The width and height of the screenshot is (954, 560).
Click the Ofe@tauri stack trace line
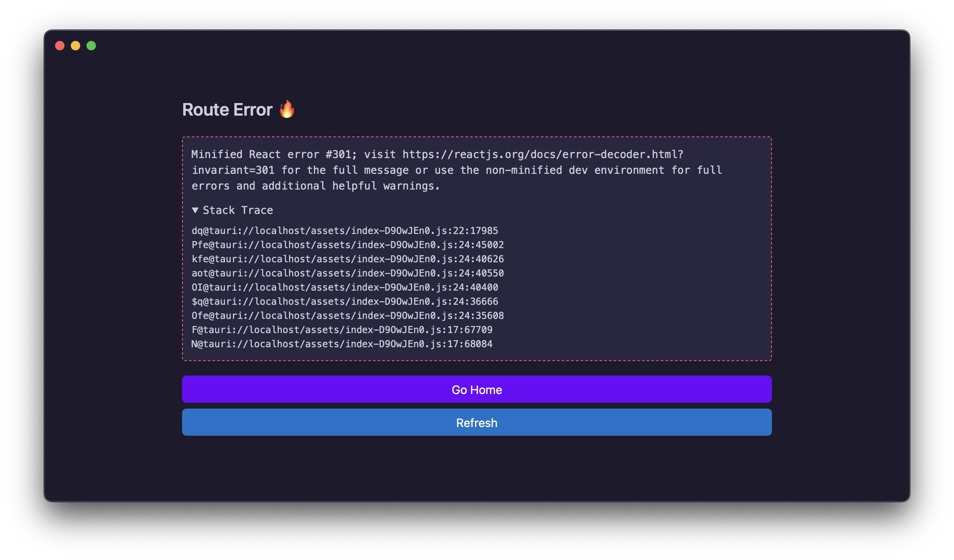pos(348,315)
